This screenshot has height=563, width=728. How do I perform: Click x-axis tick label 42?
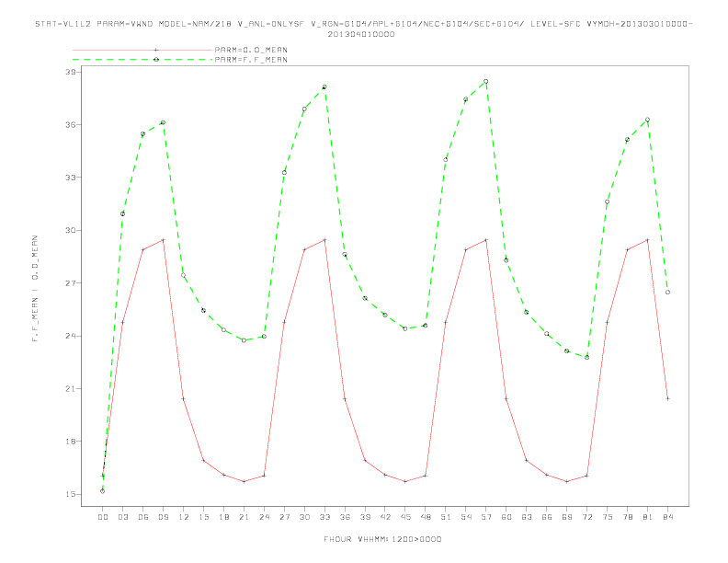[x=385, y=517]
